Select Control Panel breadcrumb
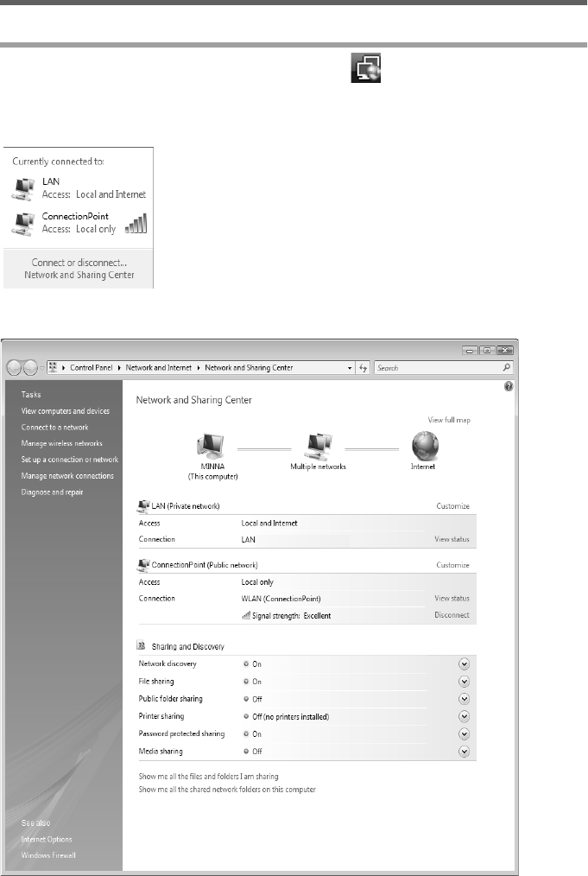Screen dimensions: 588x876 point(91,368)
